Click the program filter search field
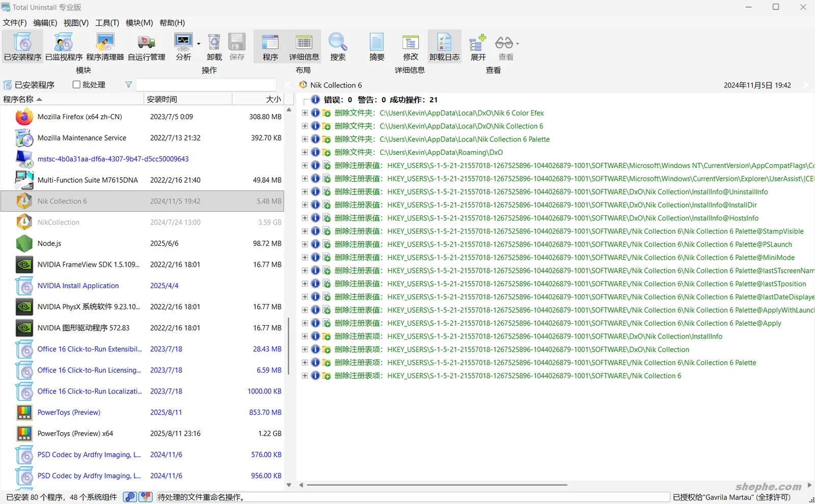This screenshot has height=504, width=815. 206,85
